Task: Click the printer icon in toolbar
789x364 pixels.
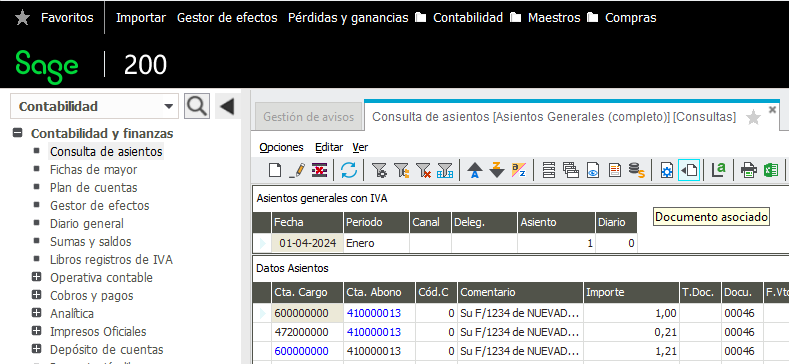Action: coord(749,170)
